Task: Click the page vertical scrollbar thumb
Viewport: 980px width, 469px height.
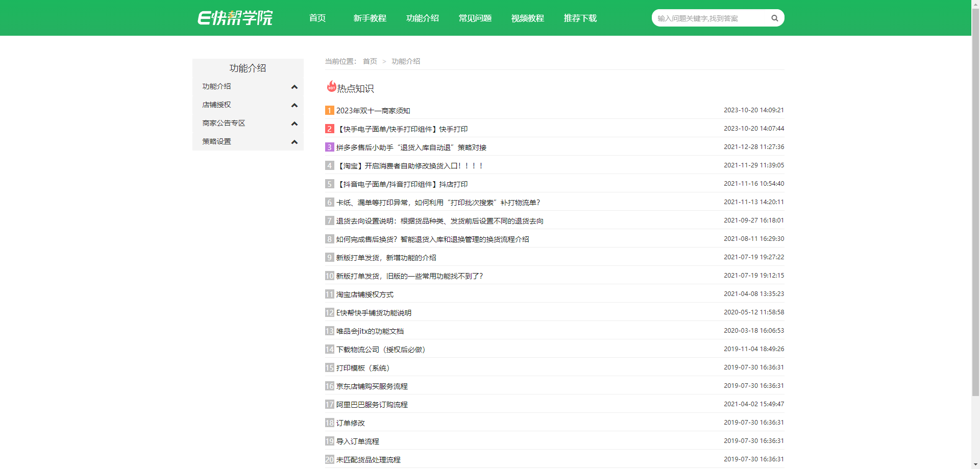Action: pos(975,202)
